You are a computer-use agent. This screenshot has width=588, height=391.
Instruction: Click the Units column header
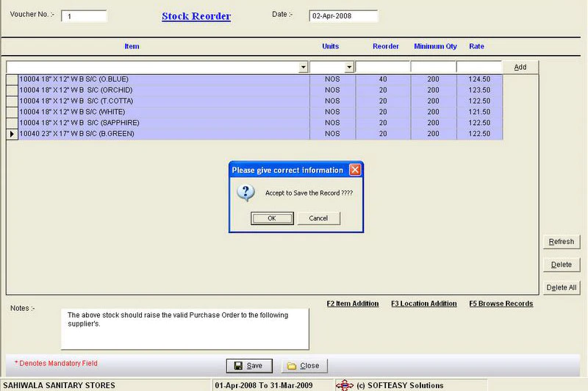pyautogui.click(x=330, y=46)
